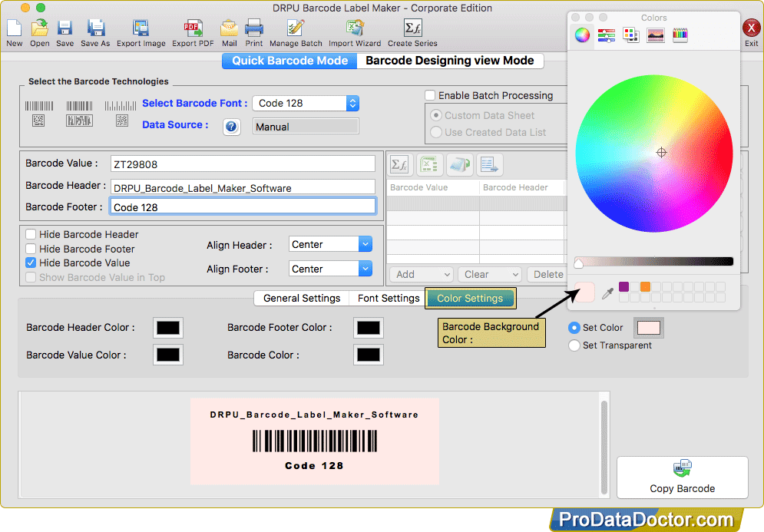The image size is (764, 532).
Task: Uncheck Hide Barcode Value
Action: click(31, 263)
